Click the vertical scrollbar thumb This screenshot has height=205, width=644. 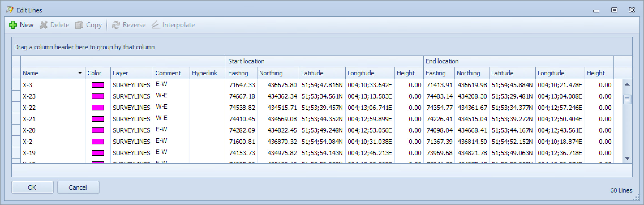tap(627, 99)
